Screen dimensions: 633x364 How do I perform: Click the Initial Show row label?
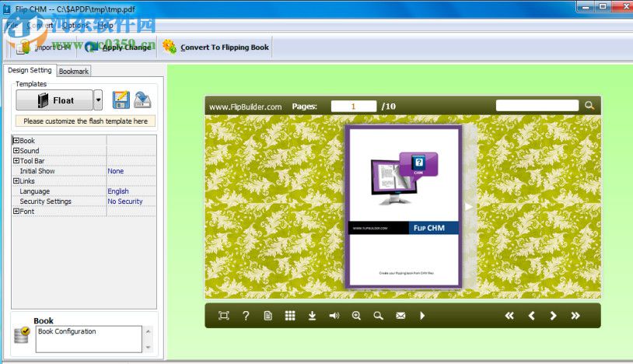[x=37, y=170]
